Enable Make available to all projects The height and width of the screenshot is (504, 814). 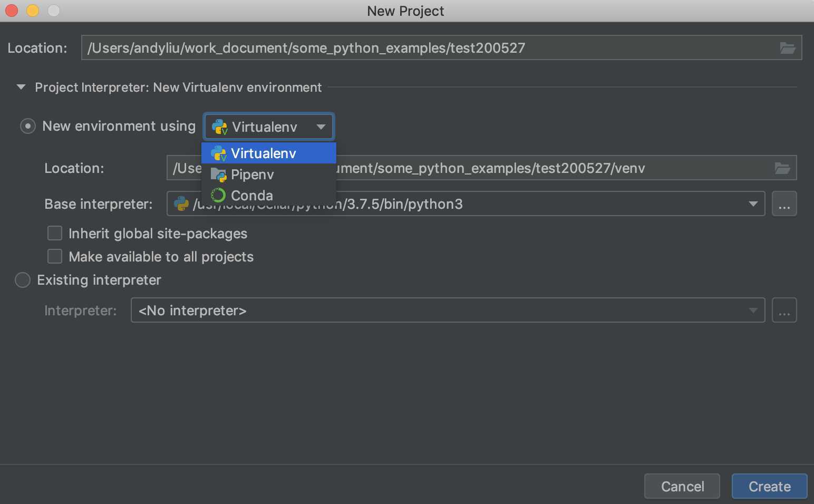pos(55,256)
